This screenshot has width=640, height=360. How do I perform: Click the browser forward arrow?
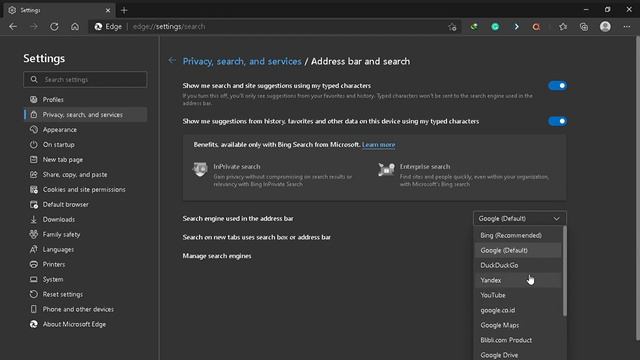coord(34,27)
